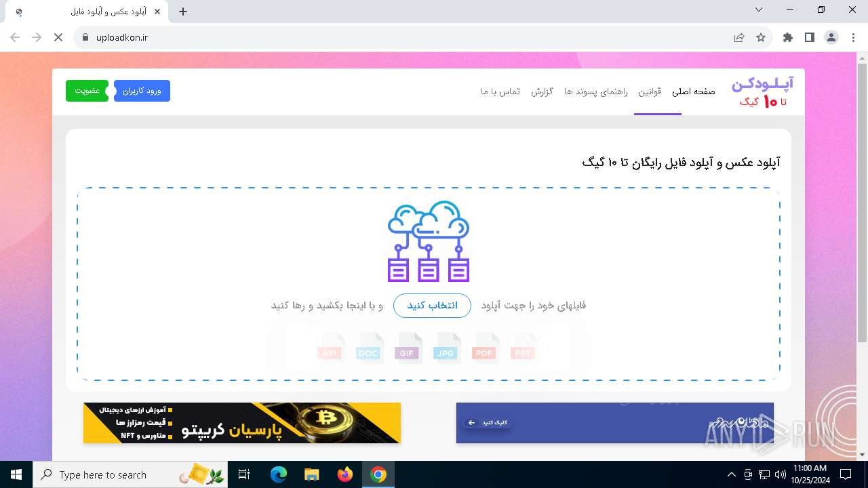Viewport: 868px width, 488px height.
Task: Expand the tab search dropdown arrow
Action: coord(759,9)
